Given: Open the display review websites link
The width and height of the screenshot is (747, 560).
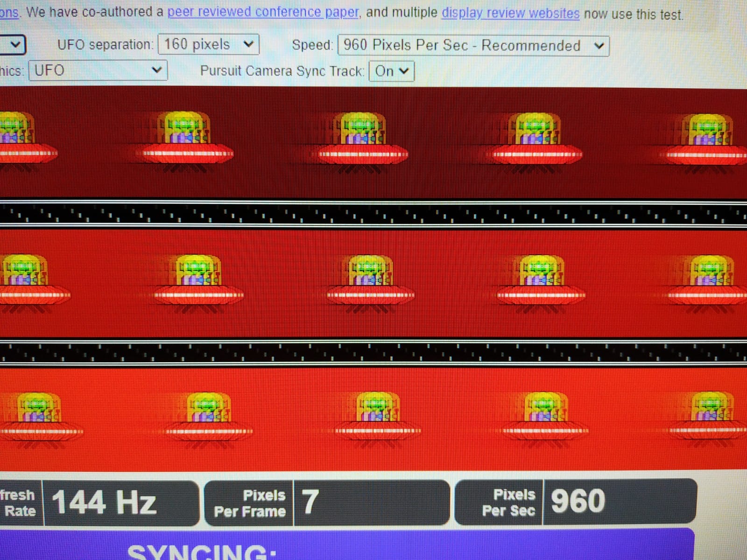Looking at the screenshot, I should (x=510, y=13).
